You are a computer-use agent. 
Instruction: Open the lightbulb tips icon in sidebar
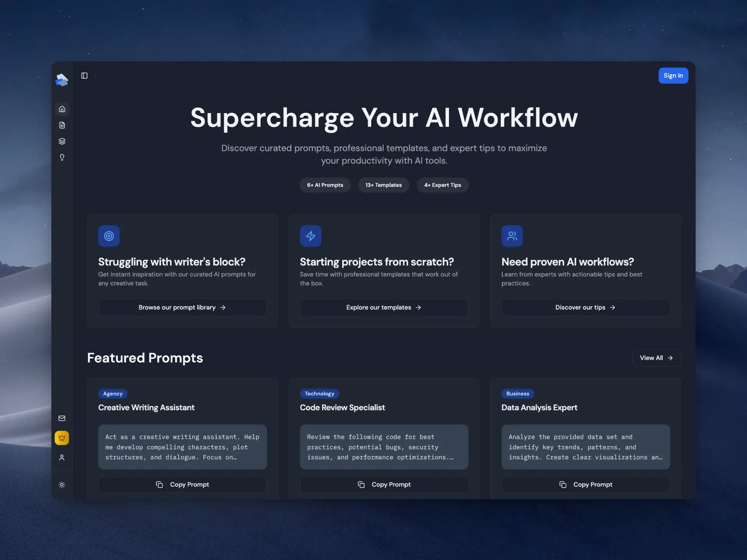pyautogui.click(x=62, y=157)
